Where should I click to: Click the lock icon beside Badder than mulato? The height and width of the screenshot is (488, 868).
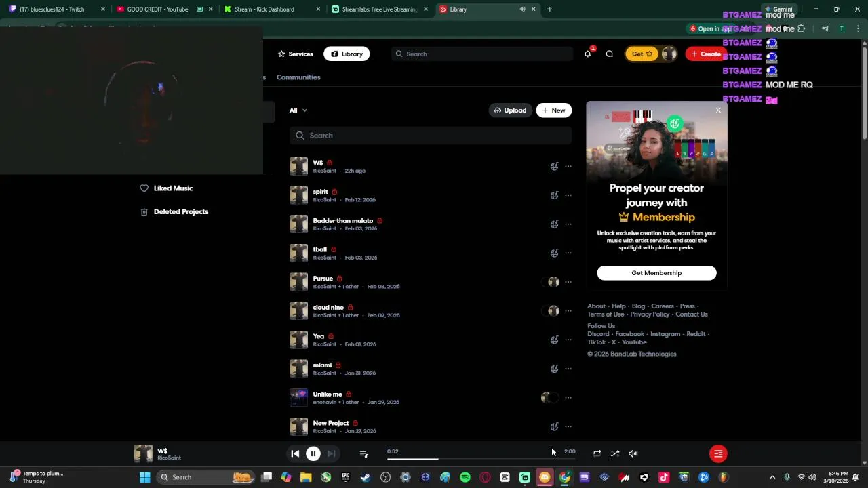pos(380,221)
